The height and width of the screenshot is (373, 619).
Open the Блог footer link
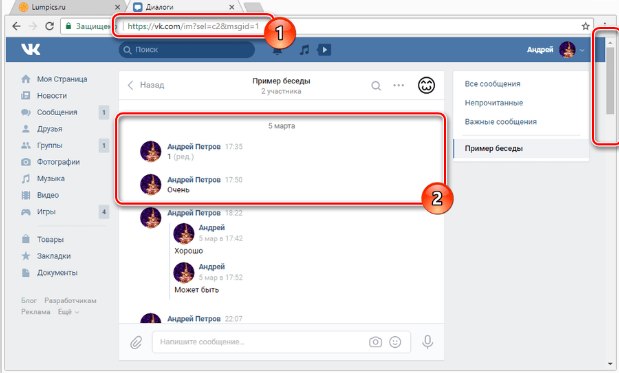tap(29, 300)
